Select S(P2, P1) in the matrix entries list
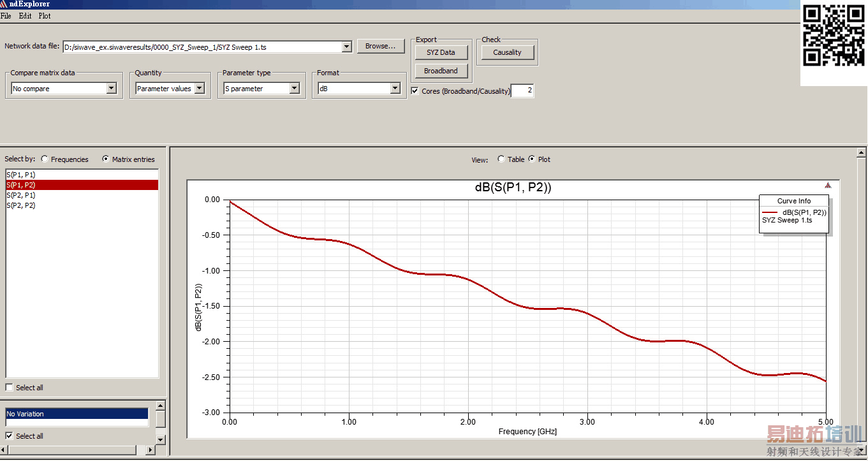The width and height of the screenshot is (868, 461). 21,195
